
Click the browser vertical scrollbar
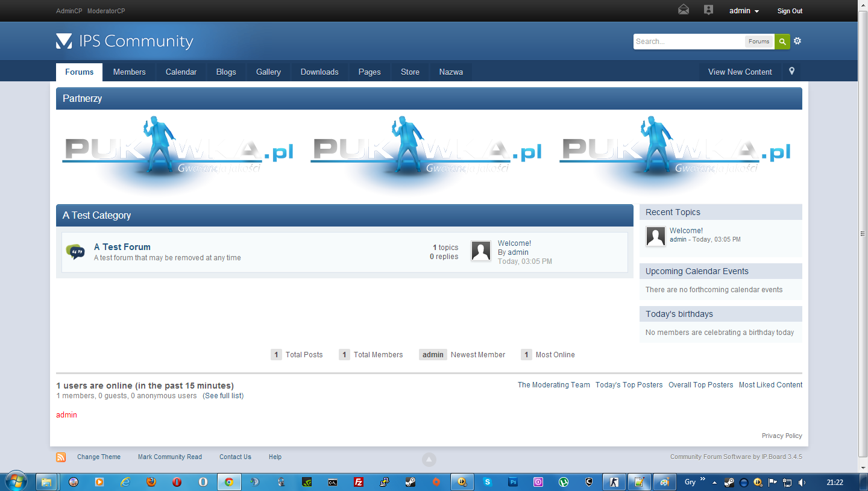coord(863,233)
